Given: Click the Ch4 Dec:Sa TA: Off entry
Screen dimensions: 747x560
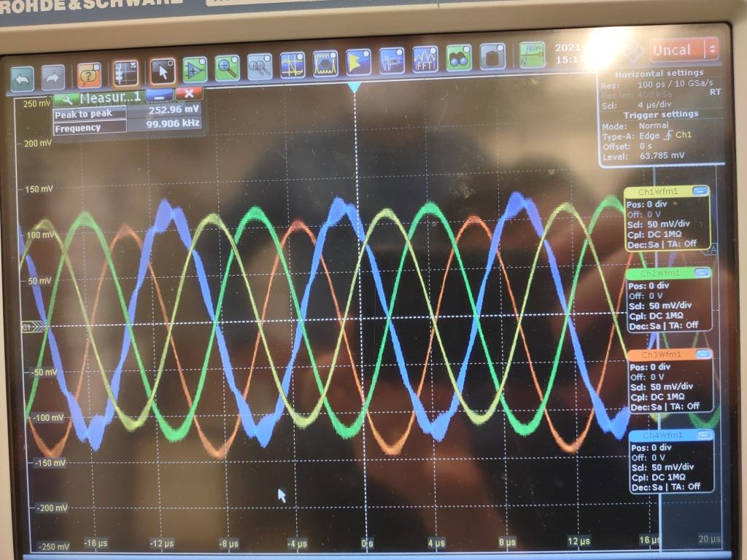Looking at the screenshot, I should point(665,486).
